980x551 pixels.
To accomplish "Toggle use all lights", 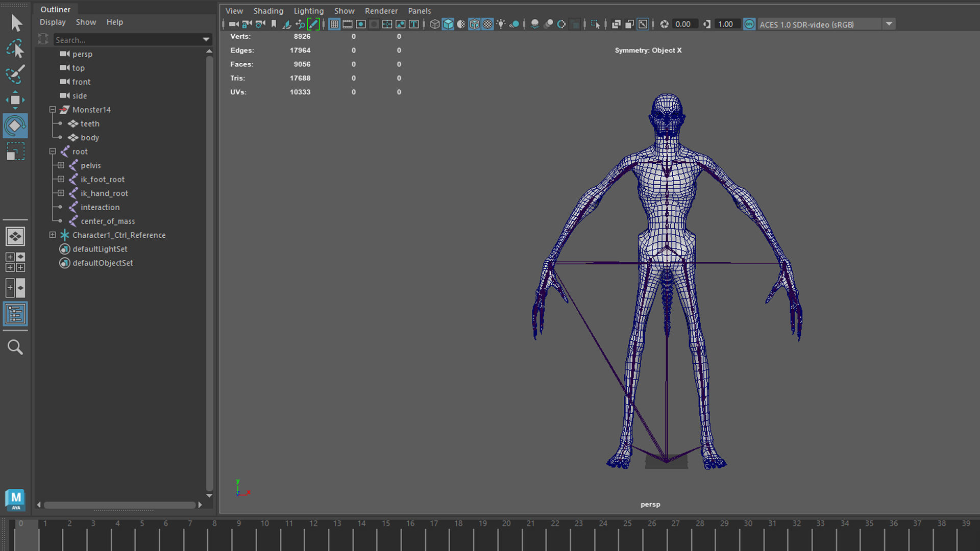I will tap(501, 24).
